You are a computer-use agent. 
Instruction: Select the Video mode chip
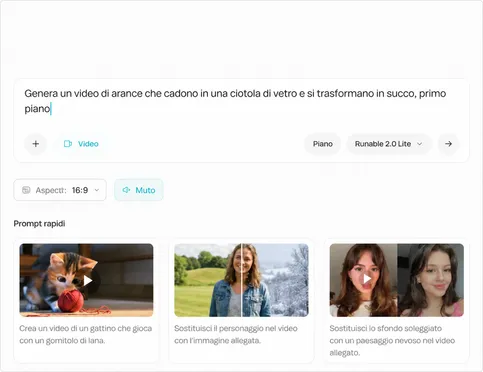[x=81, y=144]
